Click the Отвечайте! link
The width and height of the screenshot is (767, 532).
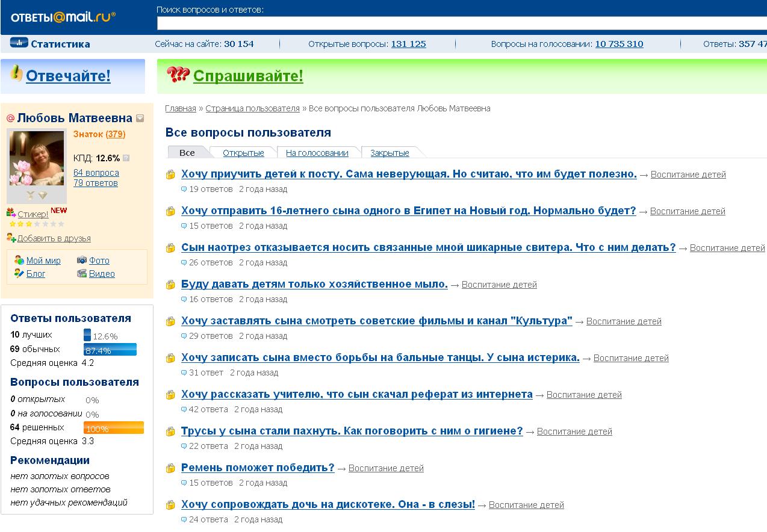tap(68, 76)
